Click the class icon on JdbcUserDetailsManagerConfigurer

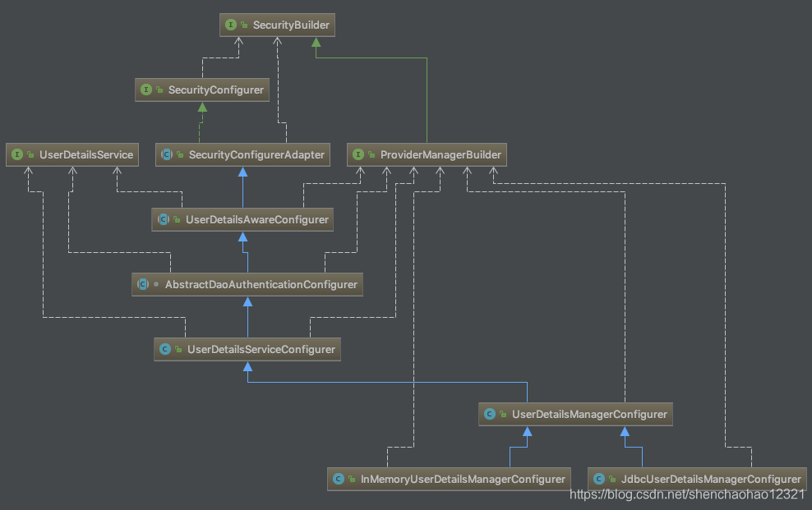pos(598,479)
